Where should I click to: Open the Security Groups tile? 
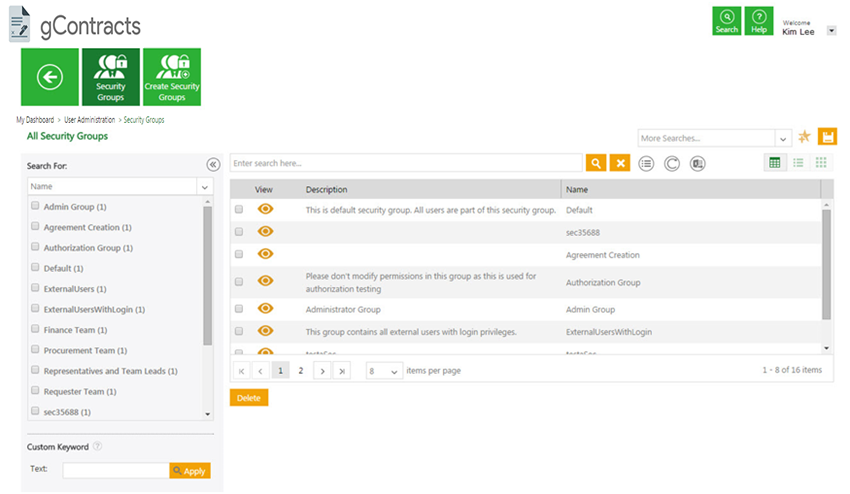pyautogui.click(x=111, y=77)
